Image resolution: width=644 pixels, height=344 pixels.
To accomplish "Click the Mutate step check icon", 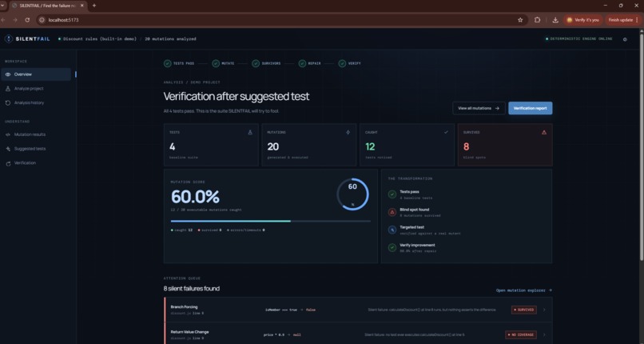I will [216, 63].
